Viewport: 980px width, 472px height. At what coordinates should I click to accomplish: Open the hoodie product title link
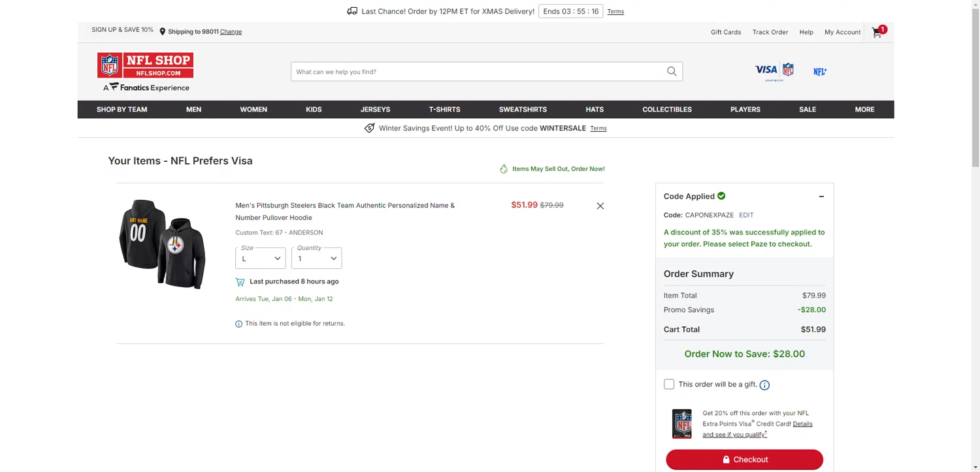345,212
